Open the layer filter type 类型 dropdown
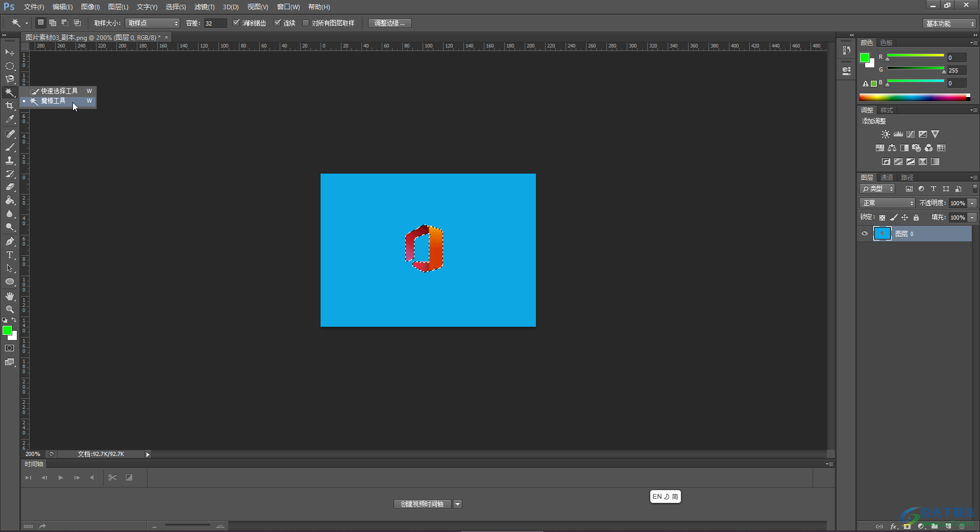This screenshot has height=532, width=980. pos(877,189)
